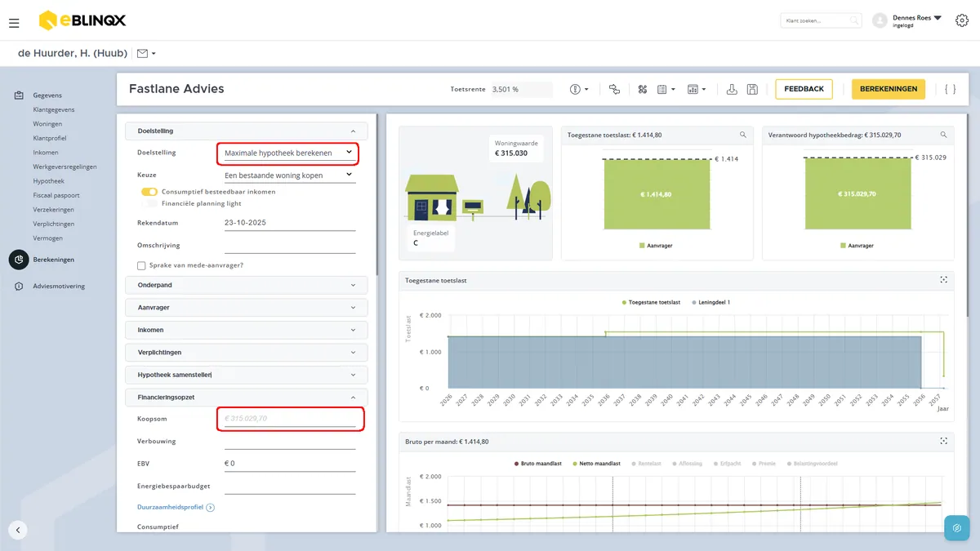980x551 pixels.
Task: Click the exclamation warnings icon in toolbar
Action: [579, 89]
